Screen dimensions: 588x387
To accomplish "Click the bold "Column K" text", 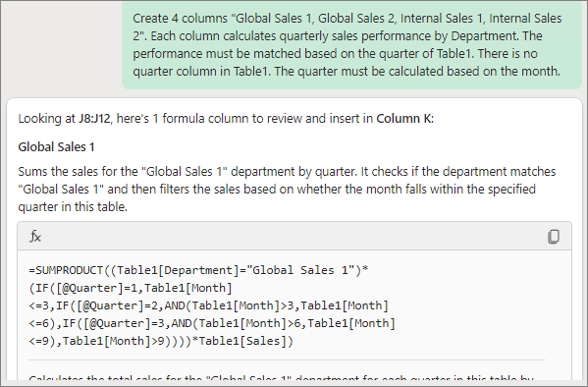I will pyautogui.click(x=403, y=119).
